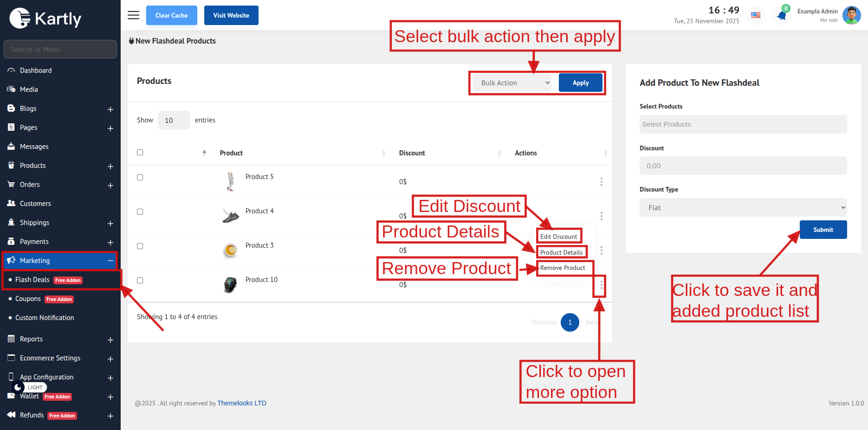
Task: Click the Clear Cache button
Action: tap(171, 15)
